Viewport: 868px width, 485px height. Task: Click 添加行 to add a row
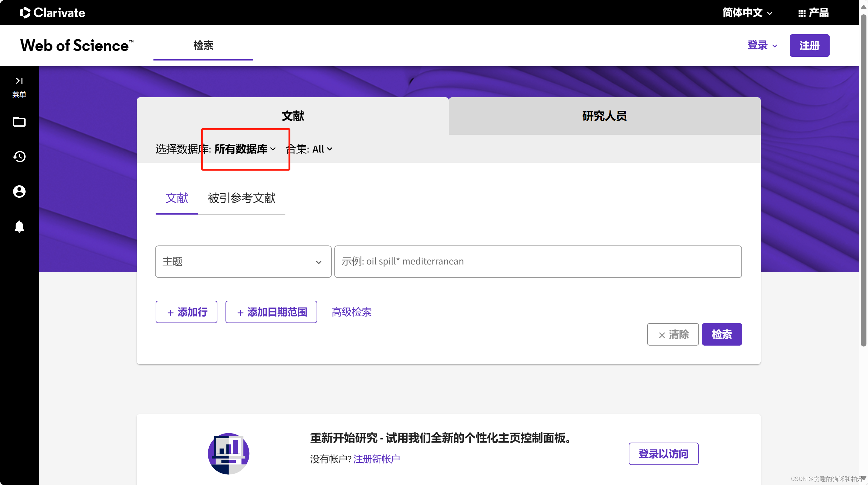coord(186,312)
